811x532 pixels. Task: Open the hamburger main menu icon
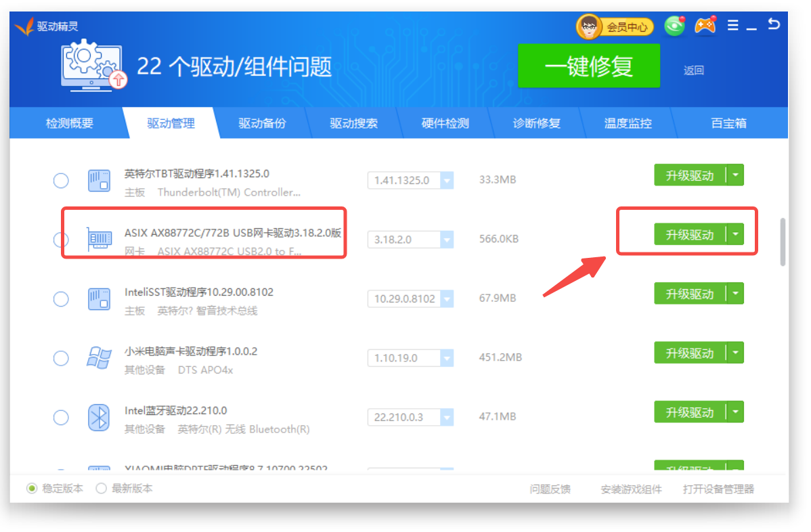click(732, 26)
